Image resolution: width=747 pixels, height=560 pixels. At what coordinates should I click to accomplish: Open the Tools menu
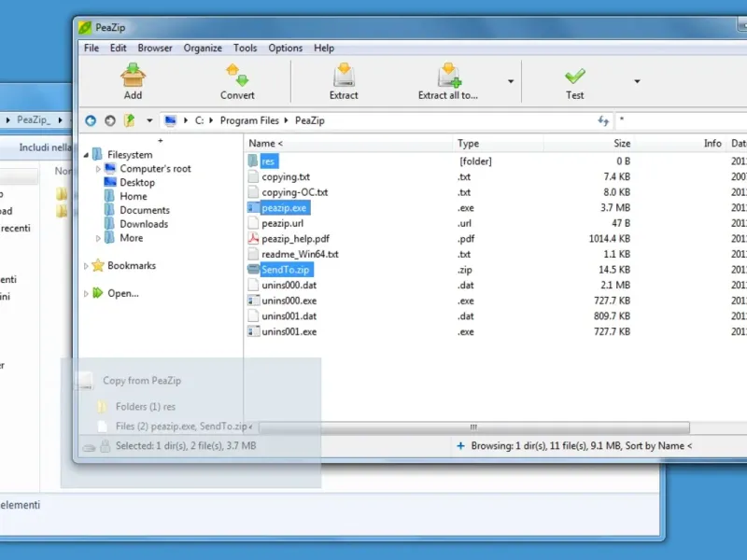click(x=246, y=49)
